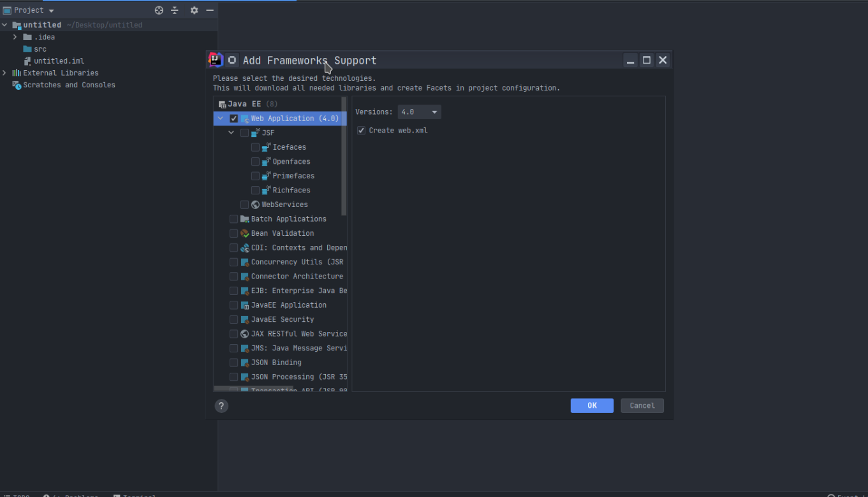Click the Cancel button

(642, 405)
